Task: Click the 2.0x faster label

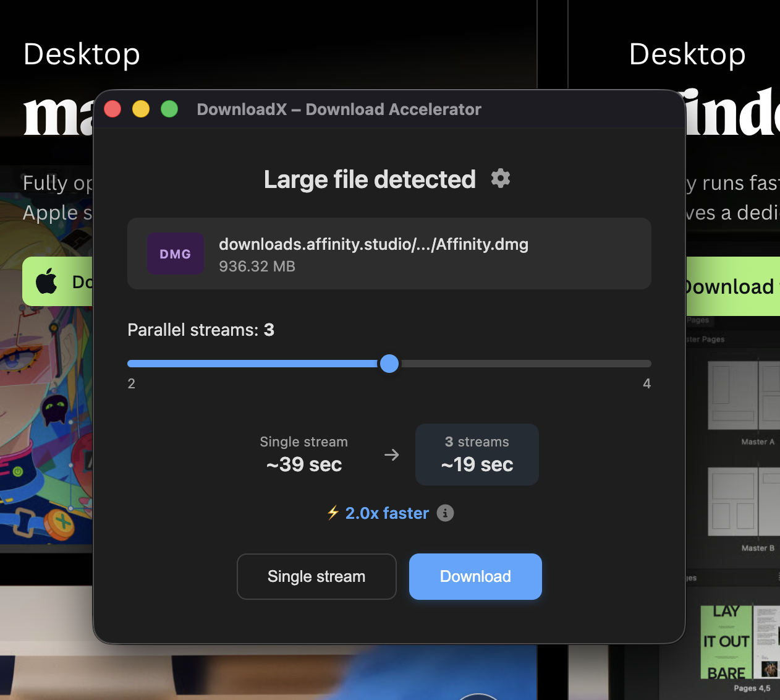Action: tap(387, 513)
